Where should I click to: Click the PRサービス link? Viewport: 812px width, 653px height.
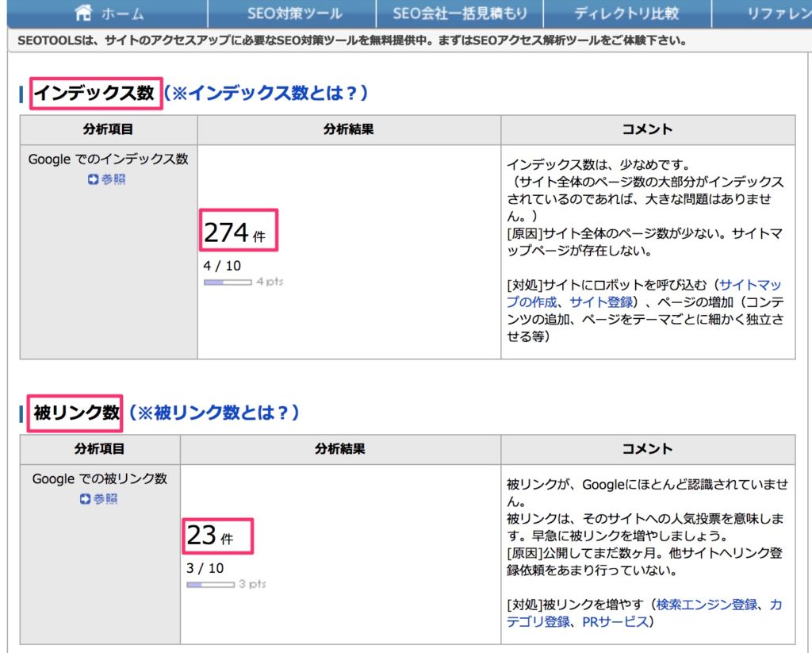pos(615,621)
